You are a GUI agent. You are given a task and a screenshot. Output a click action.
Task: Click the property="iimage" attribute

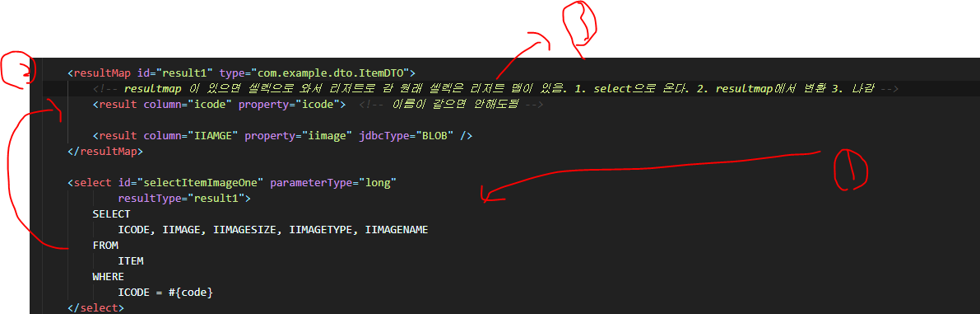pos(295,136)
